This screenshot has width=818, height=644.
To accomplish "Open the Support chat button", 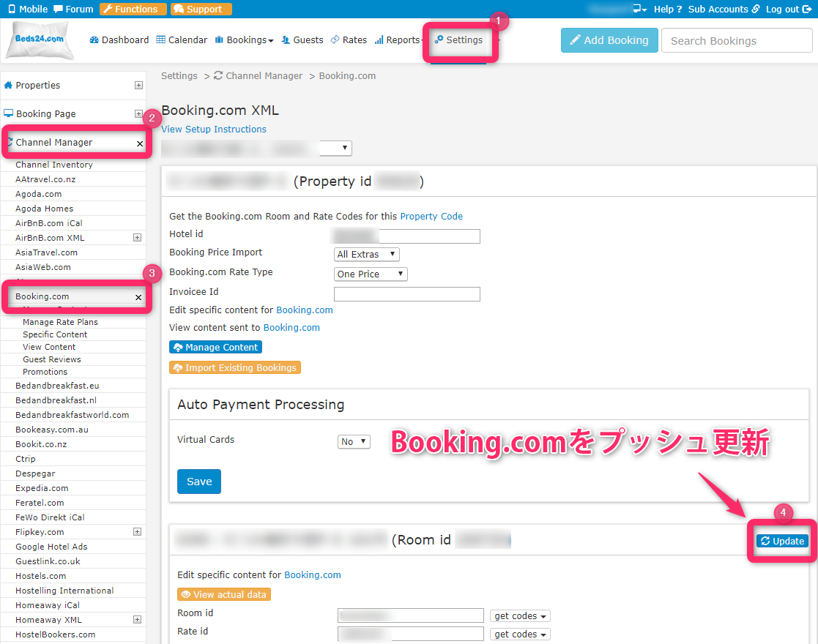I will point(201,9).
